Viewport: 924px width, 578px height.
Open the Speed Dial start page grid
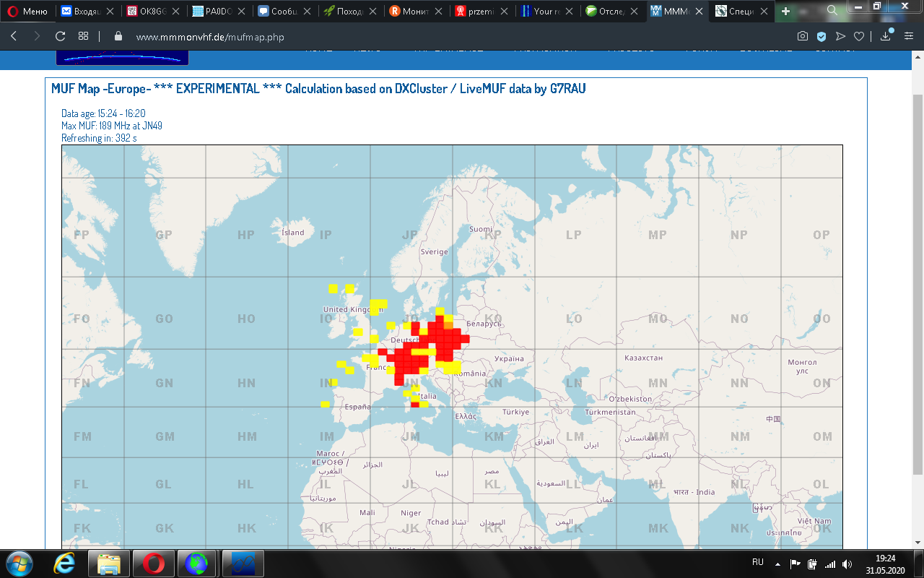(x=83, y=36)
